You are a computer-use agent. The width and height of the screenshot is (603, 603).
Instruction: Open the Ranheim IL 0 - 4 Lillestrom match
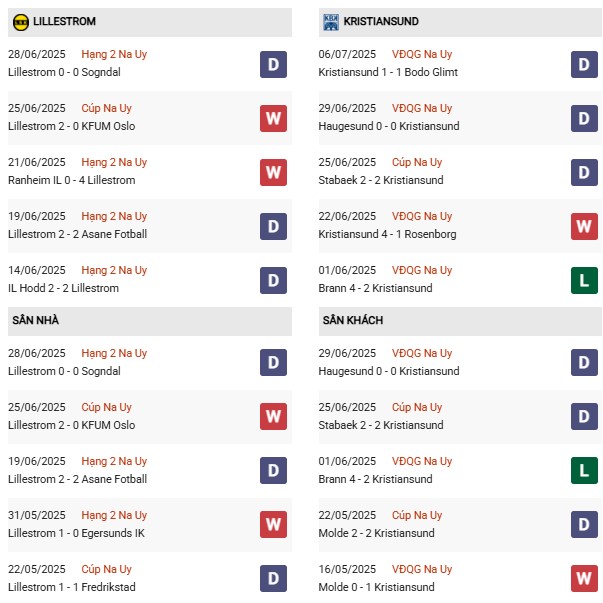(x=72, y=180)
